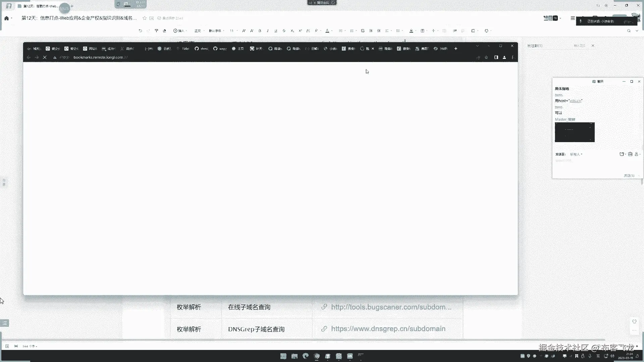The height and width of the screenshot is (362, 644).
Task: Select the format painter tool
Action: 156,31
